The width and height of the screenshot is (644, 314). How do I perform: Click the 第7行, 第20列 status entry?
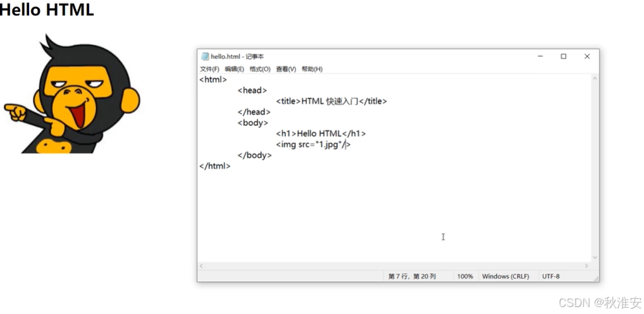point(412,277)
